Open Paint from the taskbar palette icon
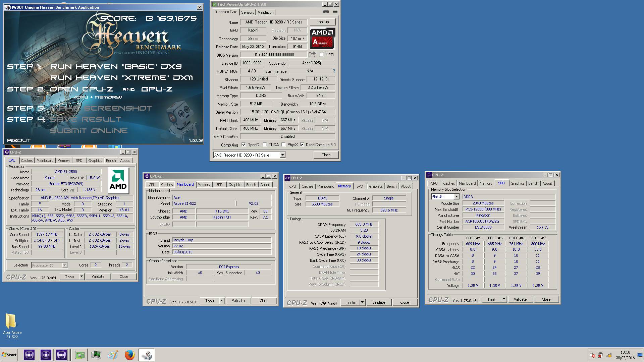Image resolution: width=644 pixels, height=362 pixels. [113, 355]
